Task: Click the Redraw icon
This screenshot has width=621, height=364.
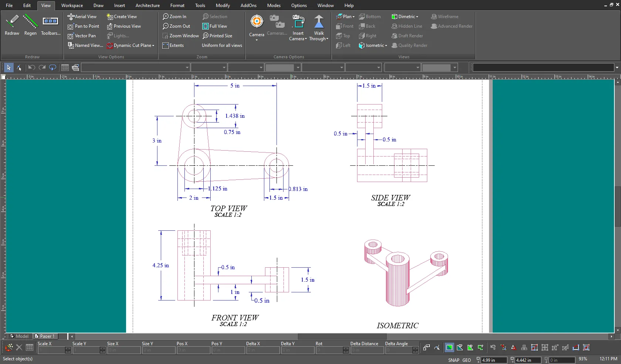Action: coord(12,21)
